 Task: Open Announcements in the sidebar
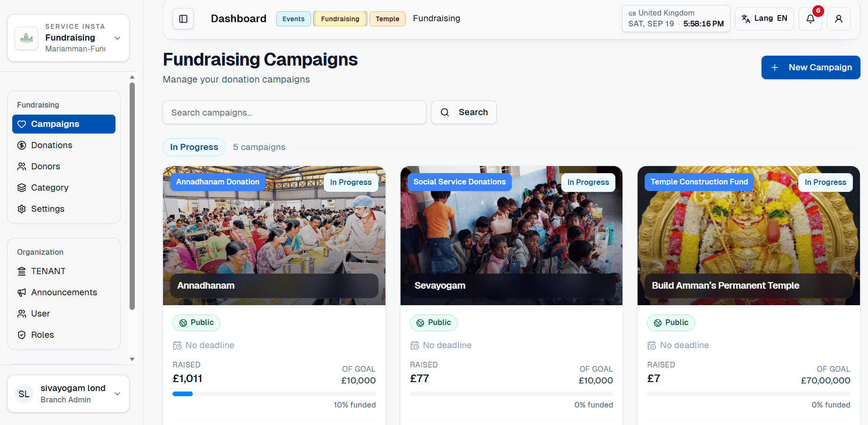64,292
